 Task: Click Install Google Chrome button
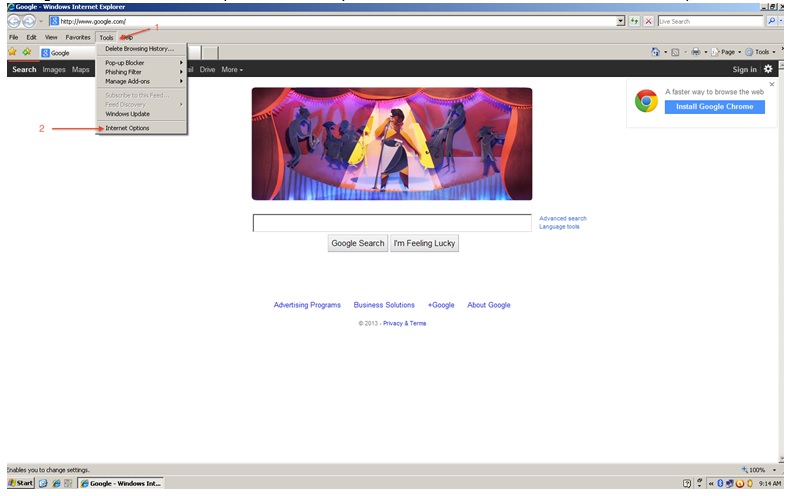click(x=714, y=107)
